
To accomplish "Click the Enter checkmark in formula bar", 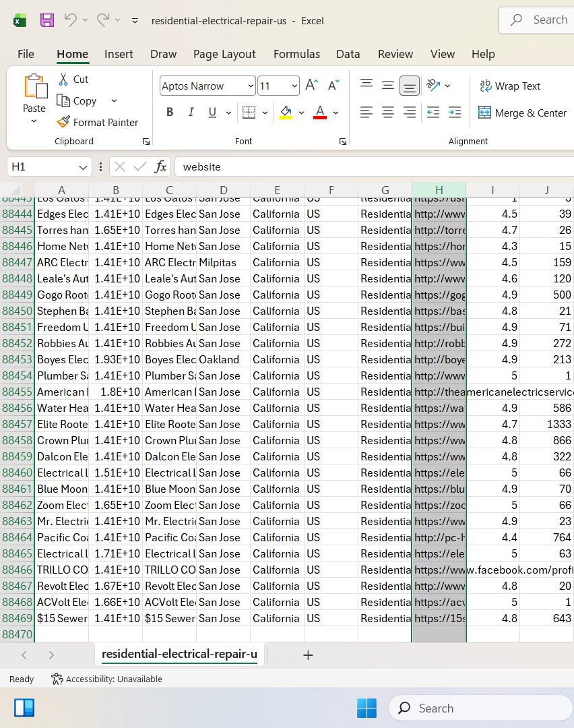I will tap(139, 166).
